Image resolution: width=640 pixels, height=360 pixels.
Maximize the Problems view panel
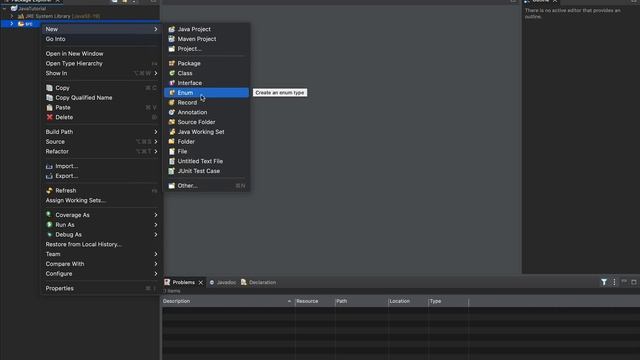pyautogui.click(x=633, y=282)
